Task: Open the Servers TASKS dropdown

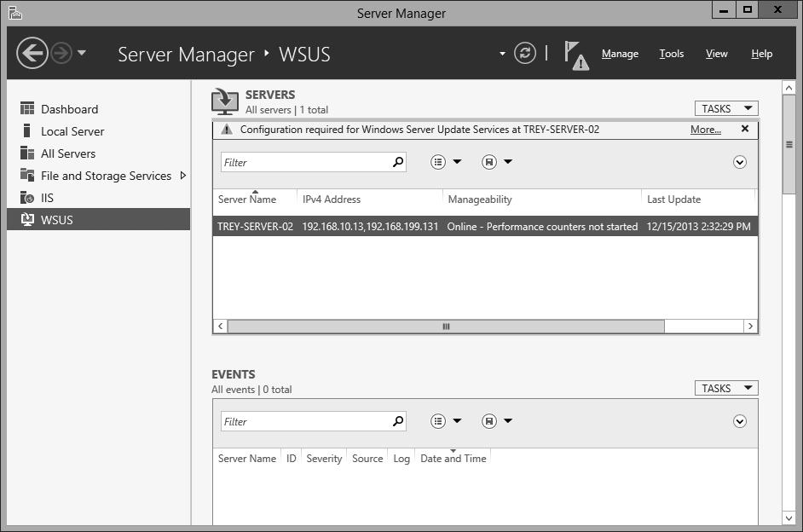Action: (x=726, y=108)
